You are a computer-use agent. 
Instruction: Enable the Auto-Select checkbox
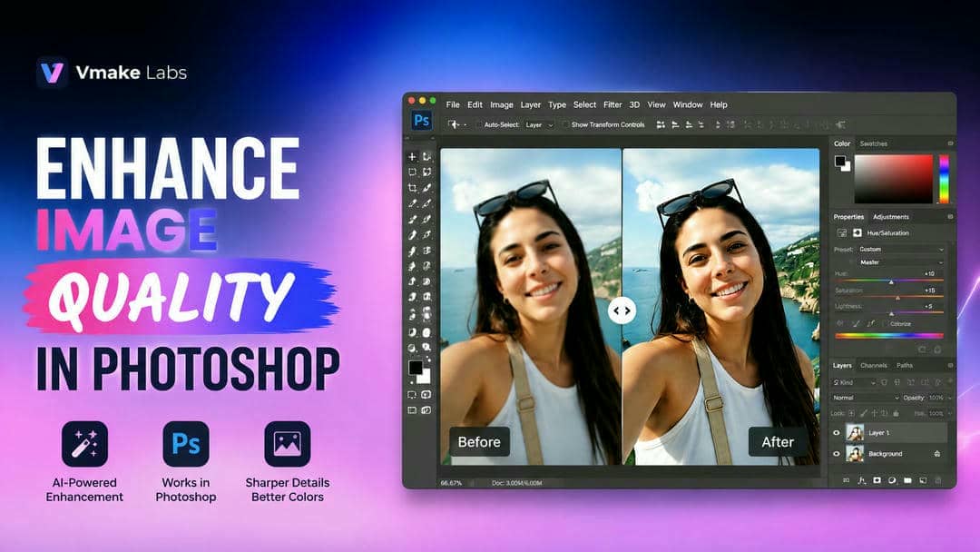click(x=479, y=125)
